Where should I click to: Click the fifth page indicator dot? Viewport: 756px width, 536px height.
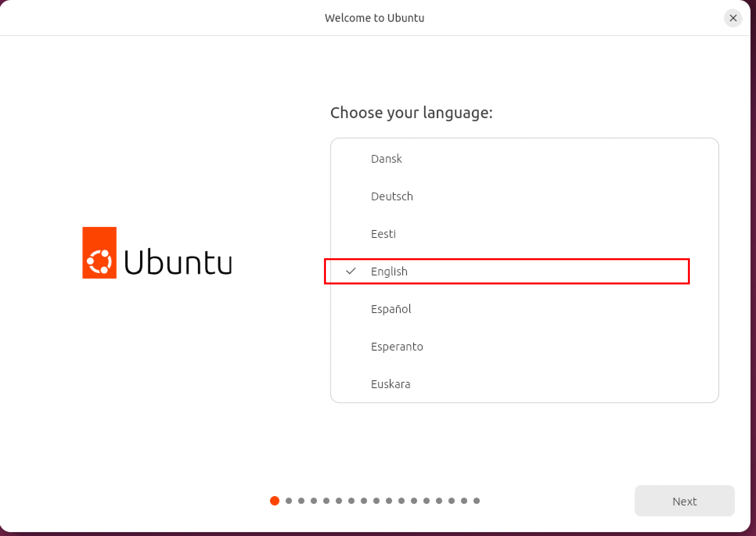tap(326, 501)
